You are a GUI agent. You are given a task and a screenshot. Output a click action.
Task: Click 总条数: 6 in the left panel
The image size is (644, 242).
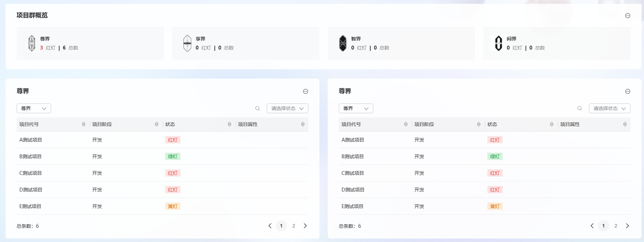tap(28, 226)
